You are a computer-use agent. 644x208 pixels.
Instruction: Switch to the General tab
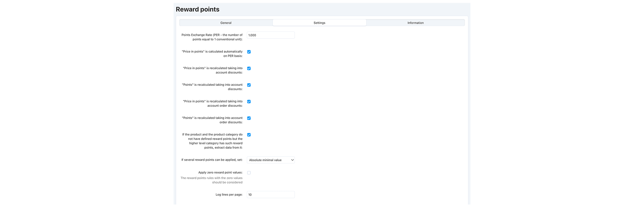coord(226,23)
